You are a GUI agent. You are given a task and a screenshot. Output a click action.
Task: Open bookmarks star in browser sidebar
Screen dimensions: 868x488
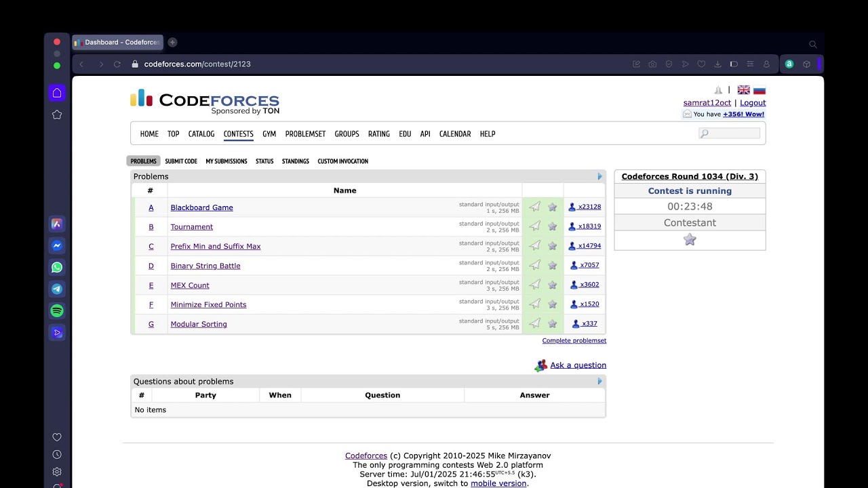pyautogui.click(x=57, y=115)
